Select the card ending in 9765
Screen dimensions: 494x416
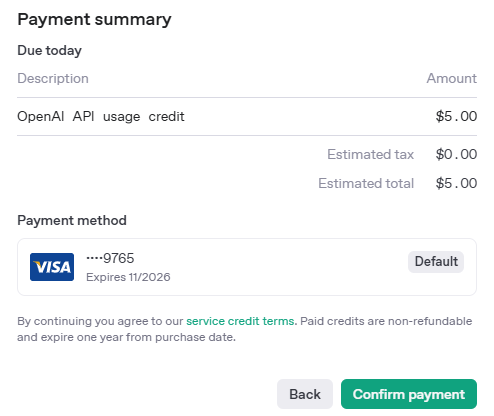click(247, 267)
